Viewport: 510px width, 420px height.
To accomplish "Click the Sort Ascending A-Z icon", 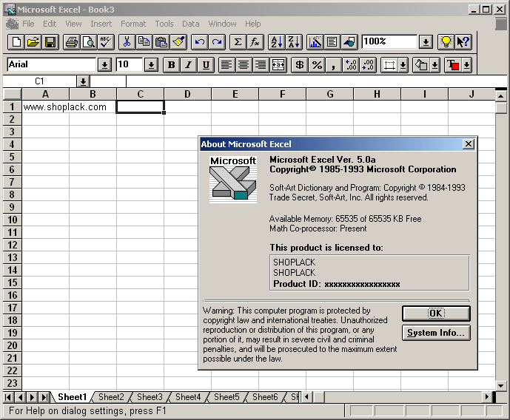I will coord(277,42).
